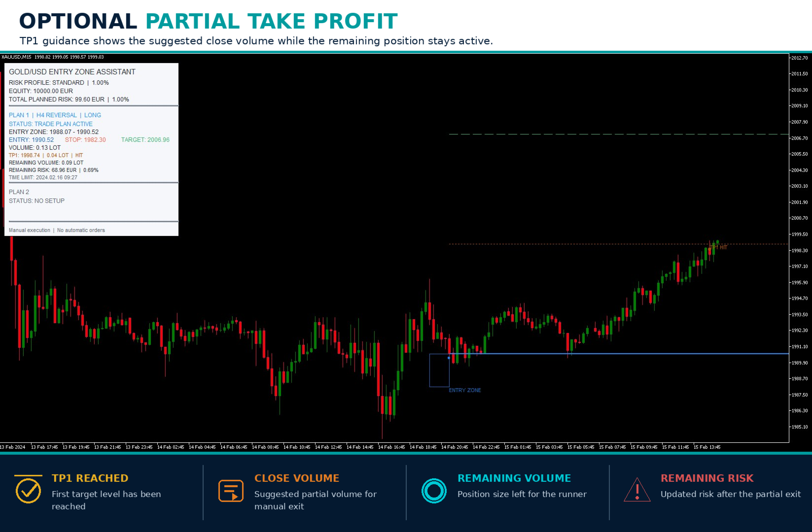Select the PLAN 1 H4 REVERSAL header
Screen dimensions: 812x532
point(55,115)
